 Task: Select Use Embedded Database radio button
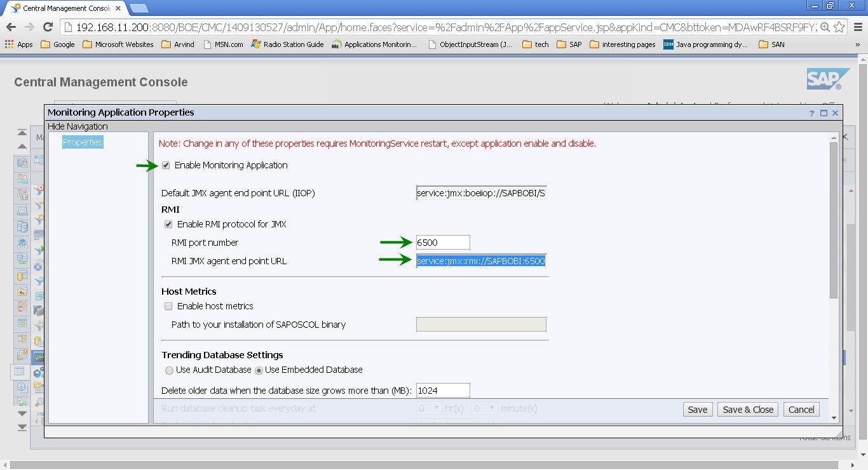[259, 370]
